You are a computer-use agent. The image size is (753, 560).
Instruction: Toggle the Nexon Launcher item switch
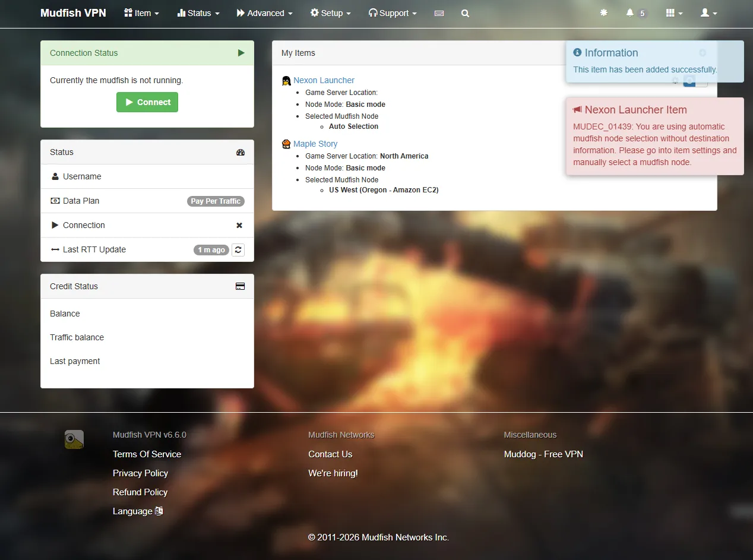695,81
